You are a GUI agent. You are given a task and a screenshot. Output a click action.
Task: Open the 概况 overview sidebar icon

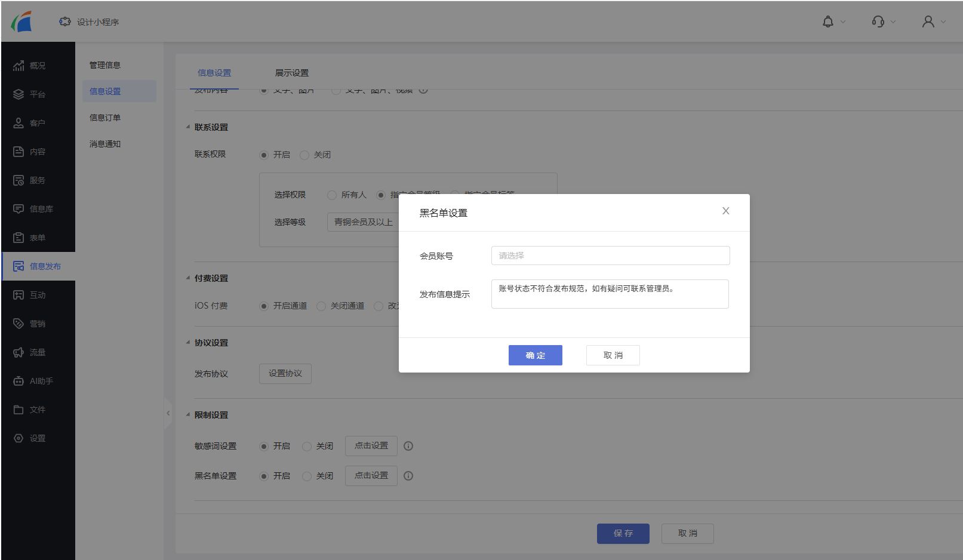[x=19, y=66]
